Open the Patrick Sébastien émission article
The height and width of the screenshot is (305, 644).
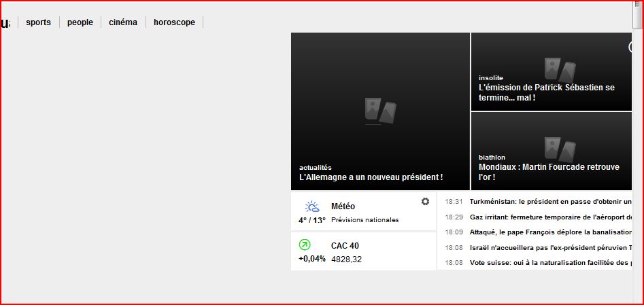[x=546, y=92]
